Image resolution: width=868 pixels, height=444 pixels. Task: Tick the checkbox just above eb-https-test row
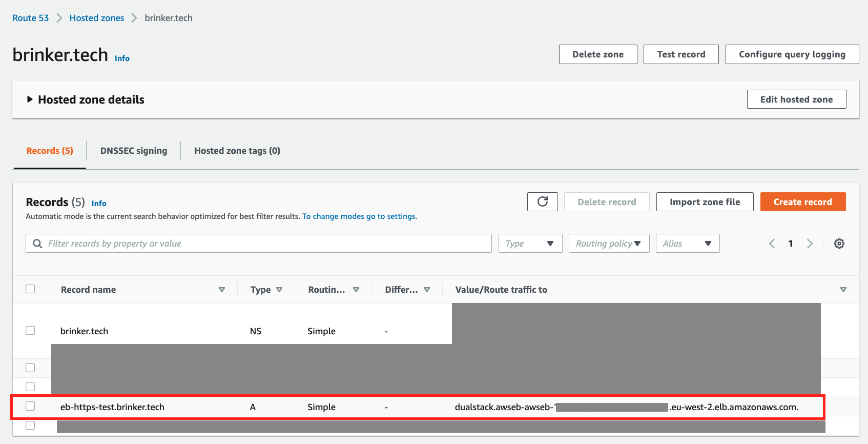pos(30,387)
